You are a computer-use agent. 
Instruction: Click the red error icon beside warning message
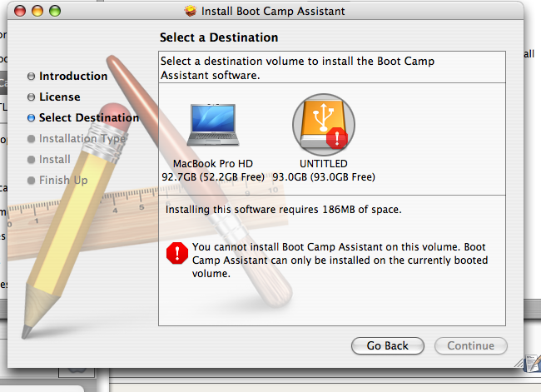(177, 253)
